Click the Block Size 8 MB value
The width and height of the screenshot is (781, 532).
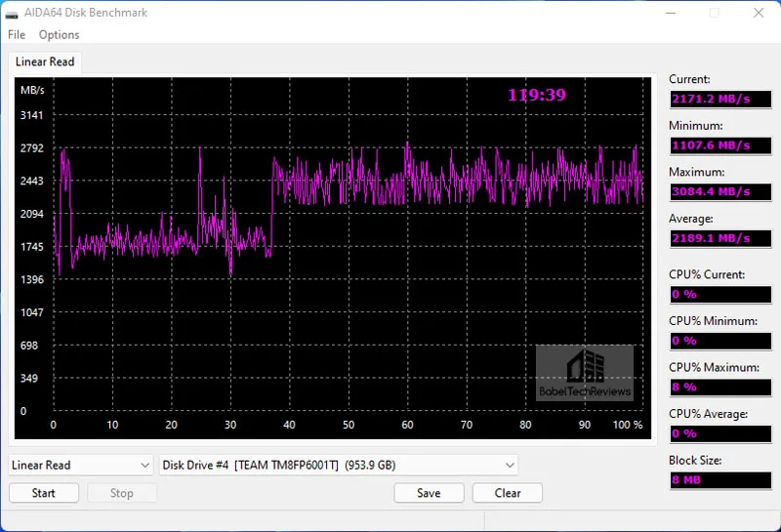720,479
